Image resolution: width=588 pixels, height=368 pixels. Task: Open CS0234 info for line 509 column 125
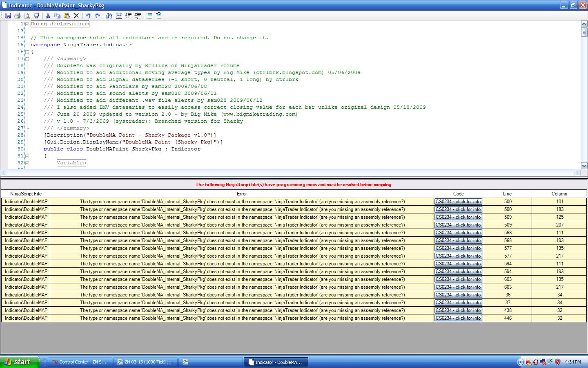pos(458,217)
